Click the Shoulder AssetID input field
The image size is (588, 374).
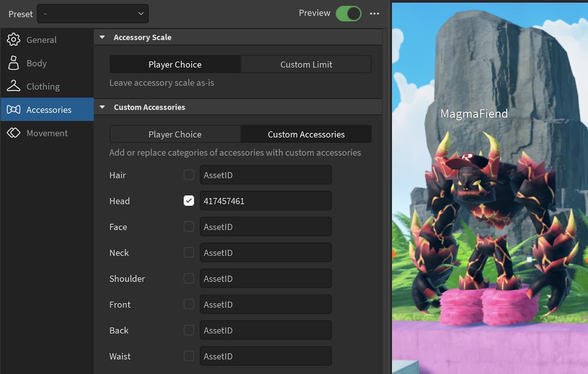[266, 278]
